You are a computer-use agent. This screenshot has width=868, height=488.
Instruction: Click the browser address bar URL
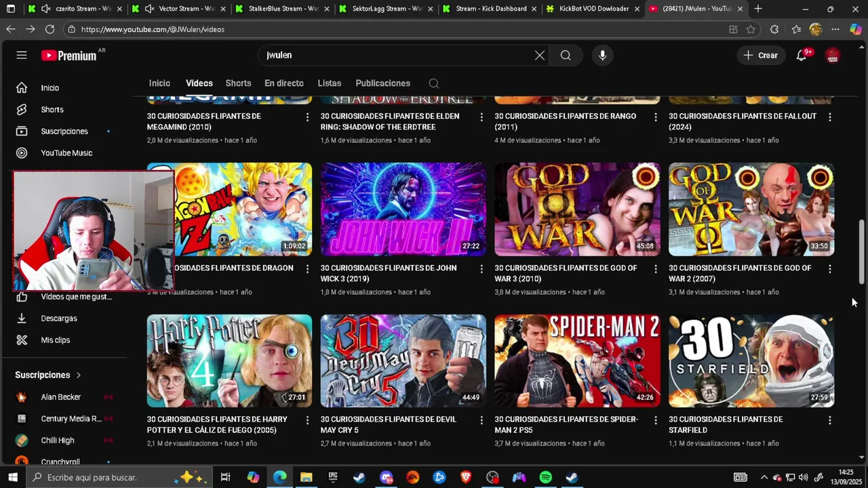tap(153, 30)
